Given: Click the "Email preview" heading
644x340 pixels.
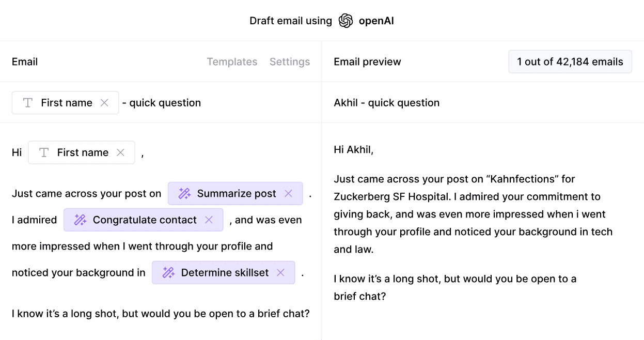Looking at the screenshot, I should coord(367,62).
